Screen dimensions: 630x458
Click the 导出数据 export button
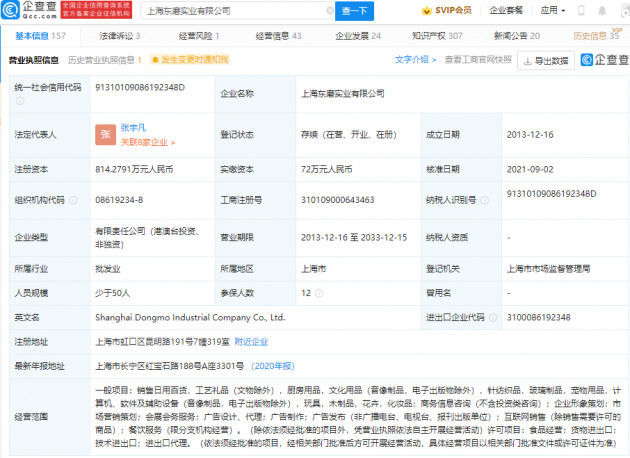click(x=546, y=61)
